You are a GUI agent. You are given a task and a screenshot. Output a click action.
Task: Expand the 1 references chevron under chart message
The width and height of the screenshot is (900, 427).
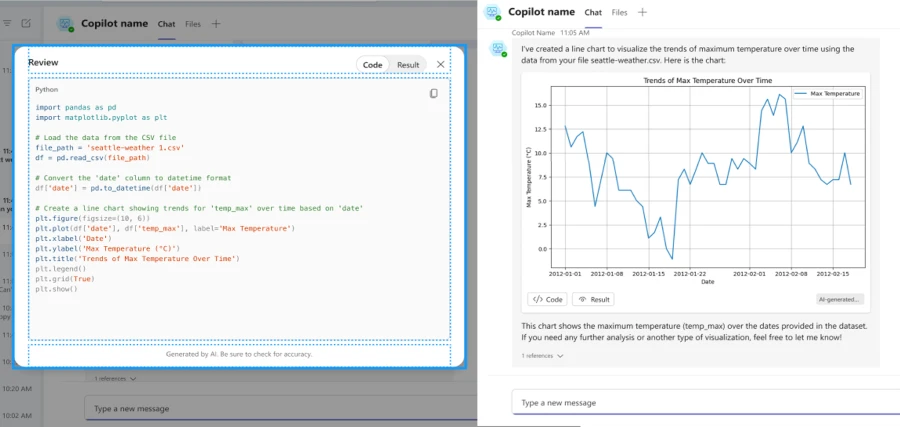560,355
